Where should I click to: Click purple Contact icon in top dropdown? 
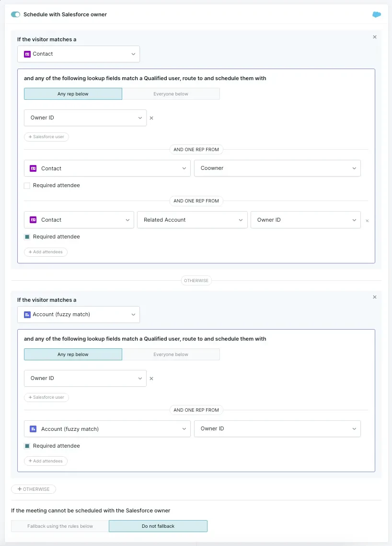coord(27,54)
